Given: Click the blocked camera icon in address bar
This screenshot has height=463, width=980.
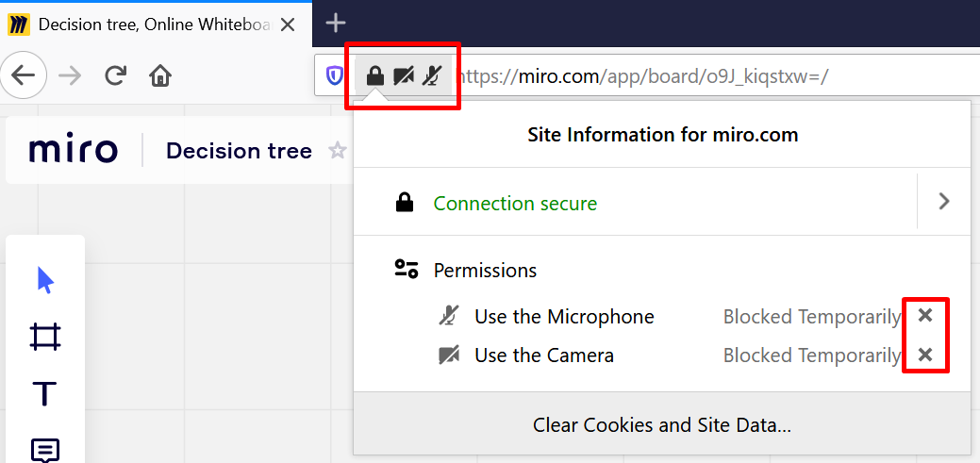Looking at the screenshot, I should (x=404, y=75).
